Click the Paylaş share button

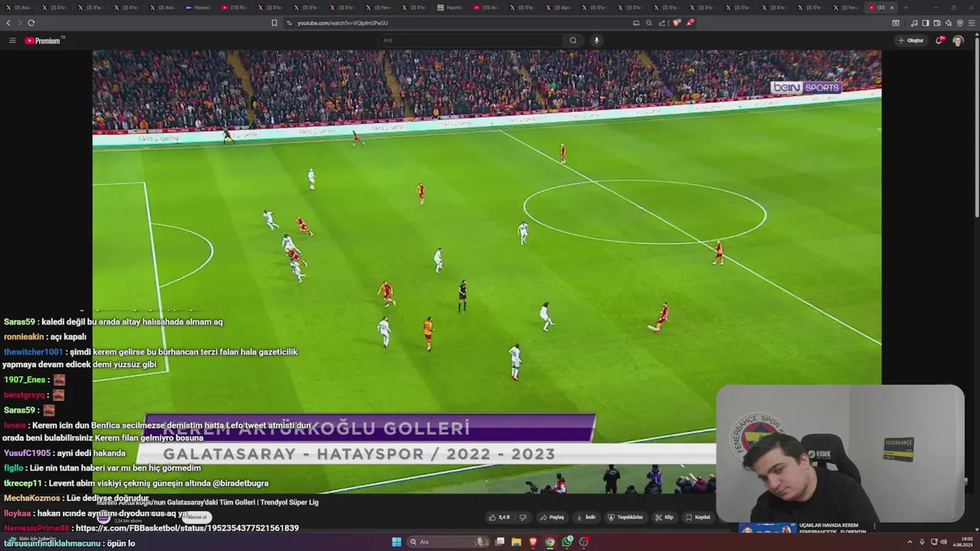click(x=552, y=517)
